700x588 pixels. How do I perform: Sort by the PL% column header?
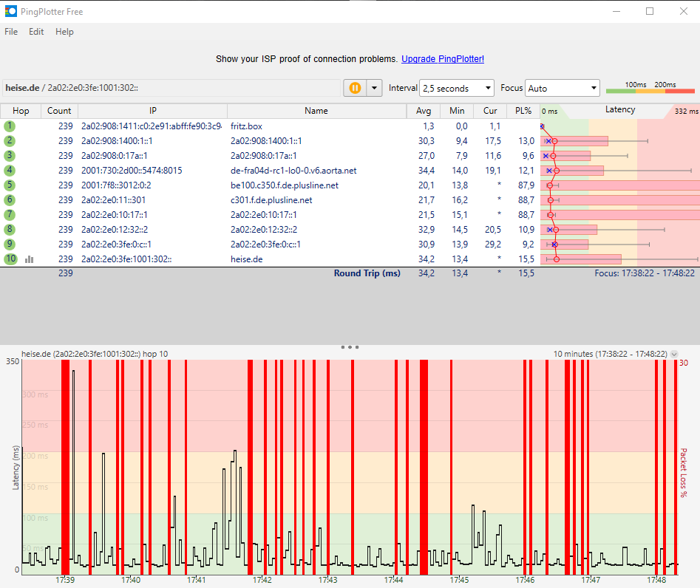pos(523,111)
